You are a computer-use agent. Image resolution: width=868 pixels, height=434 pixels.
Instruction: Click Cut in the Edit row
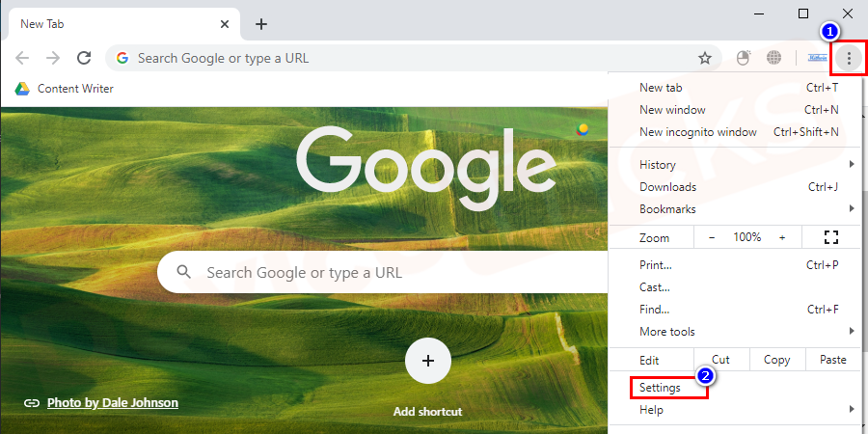pyautogui.click(x=720, y=360)
